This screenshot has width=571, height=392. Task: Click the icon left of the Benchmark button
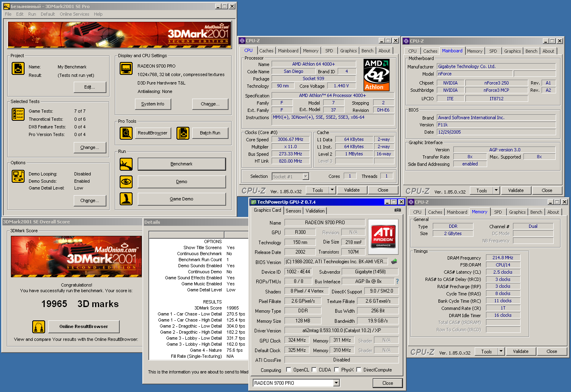[x=126, y=164]
